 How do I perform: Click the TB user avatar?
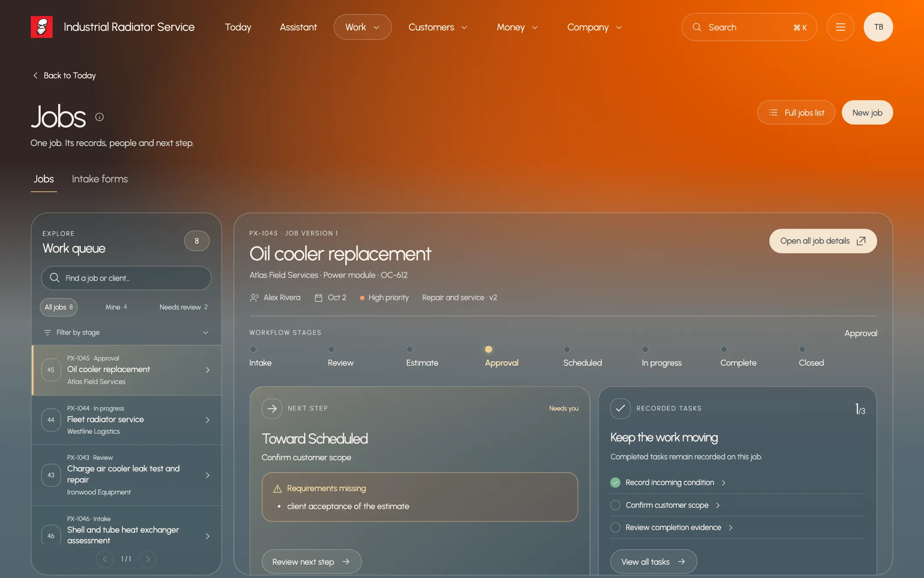point(878,27)
